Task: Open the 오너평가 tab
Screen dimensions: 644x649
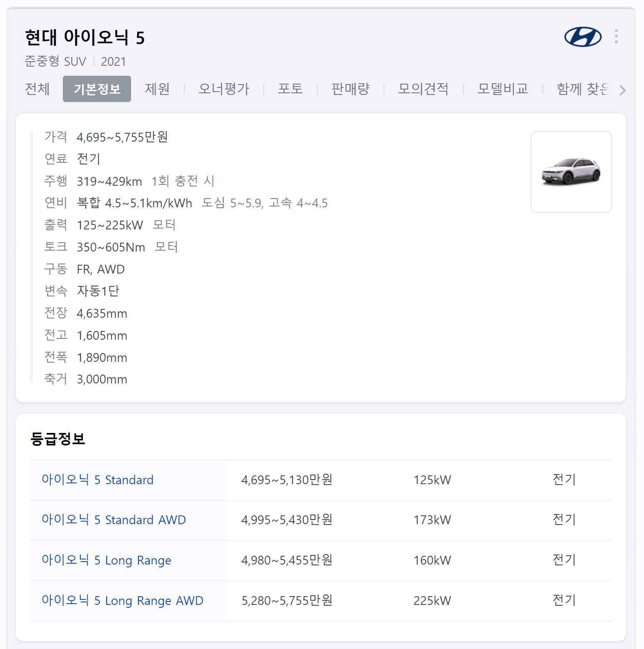Action: (224, 89)
